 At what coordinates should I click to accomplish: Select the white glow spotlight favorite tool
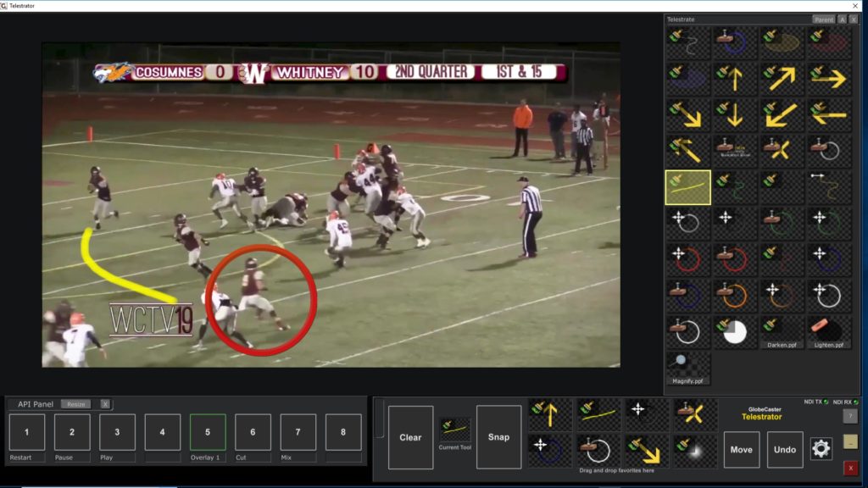pyautogui.click(x=695, y=451)
